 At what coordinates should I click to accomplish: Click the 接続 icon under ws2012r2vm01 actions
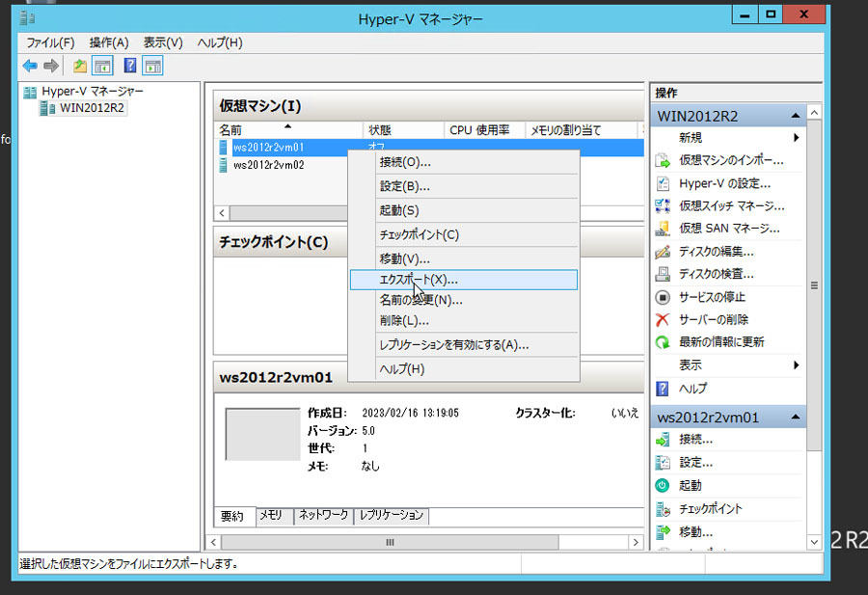(x=663, y=440)
